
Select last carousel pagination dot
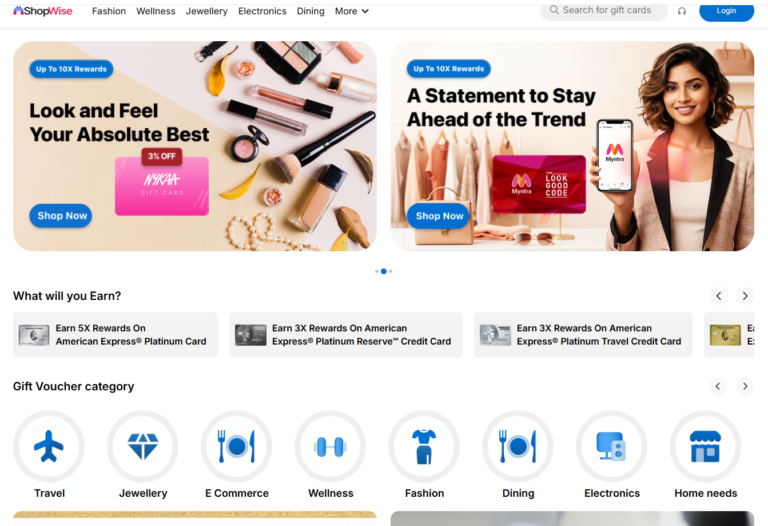point(390,271)
